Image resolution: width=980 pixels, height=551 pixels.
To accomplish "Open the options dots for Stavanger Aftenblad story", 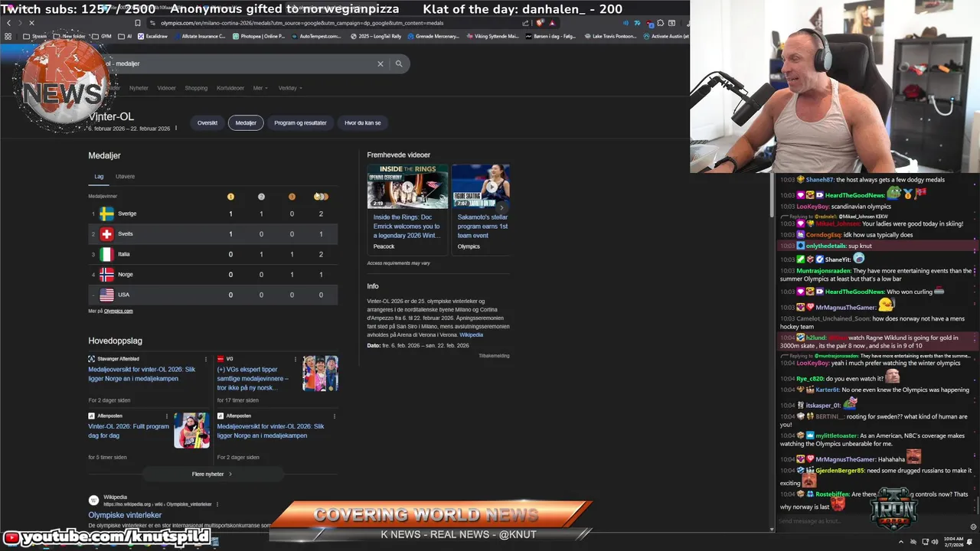I will click(x=205, y=359).
